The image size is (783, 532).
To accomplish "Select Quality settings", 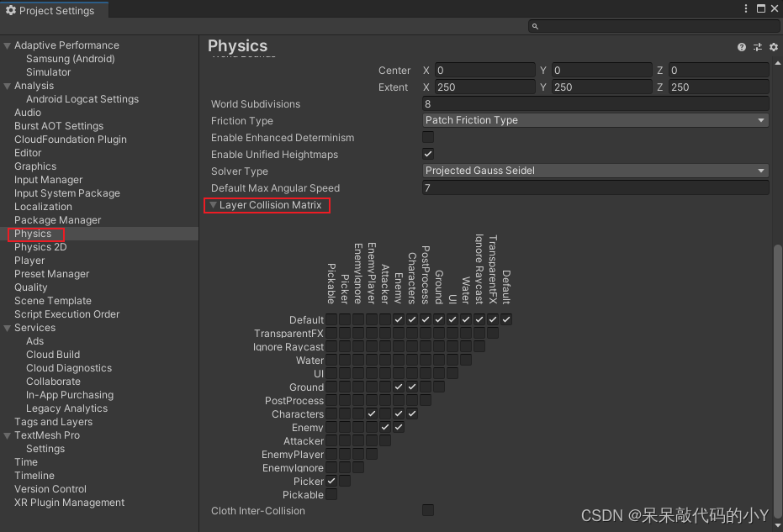I will point(31,288).
